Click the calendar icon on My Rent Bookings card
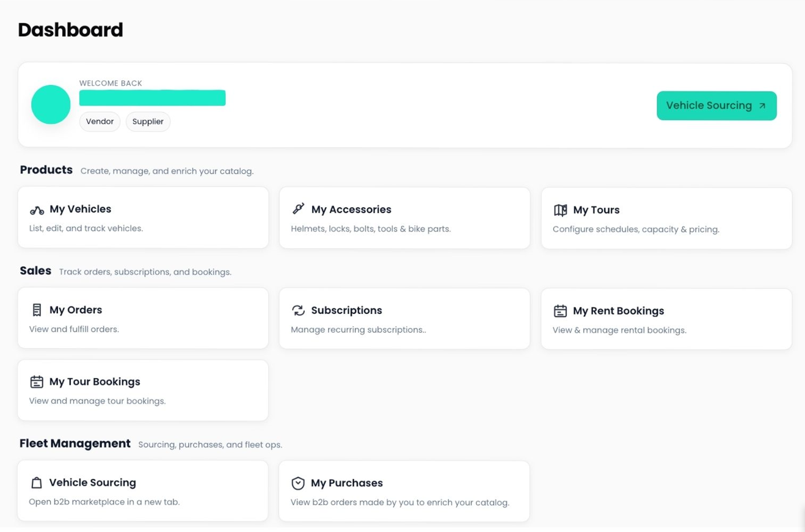 click(560, 310)
